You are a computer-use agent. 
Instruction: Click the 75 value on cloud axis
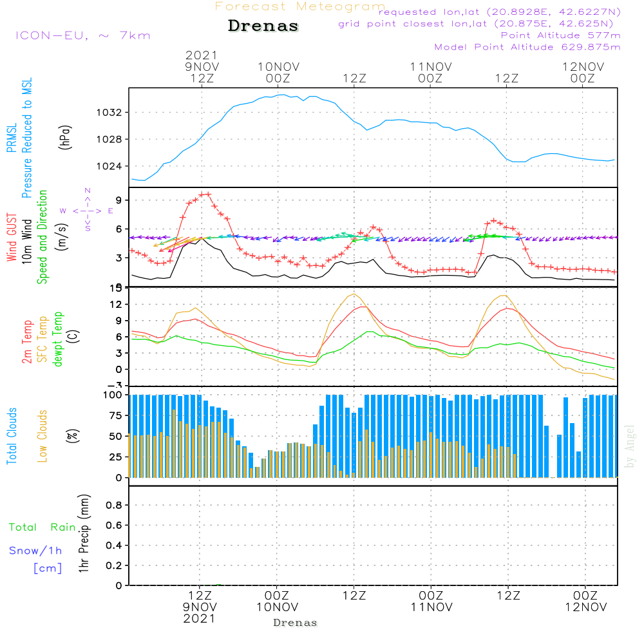click(115, 415)
